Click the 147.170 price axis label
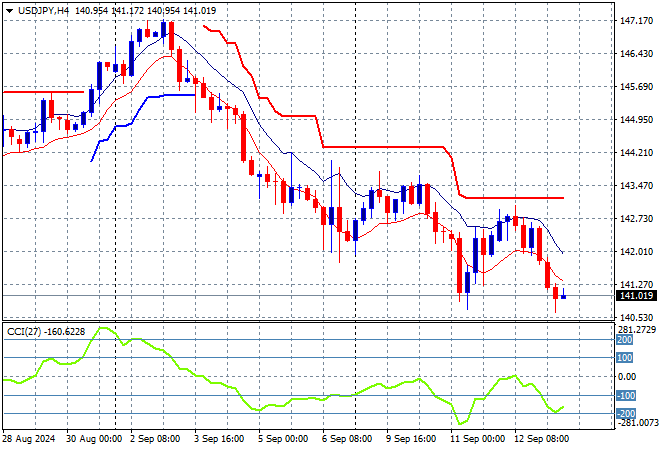The width and height of the screenshot is (660, 450). [637, 20]
